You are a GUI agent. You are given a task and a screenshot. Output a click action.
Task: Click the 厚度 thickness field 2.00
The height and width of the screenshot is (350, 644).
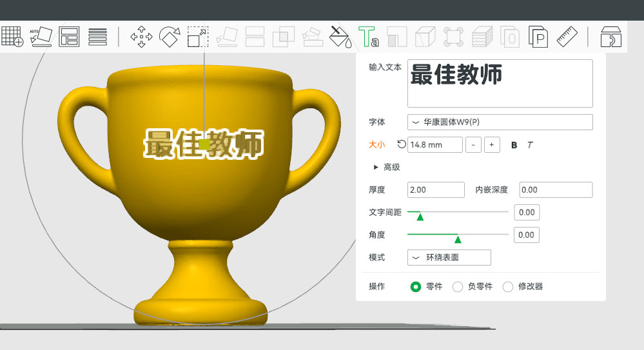tap(436, 190)
